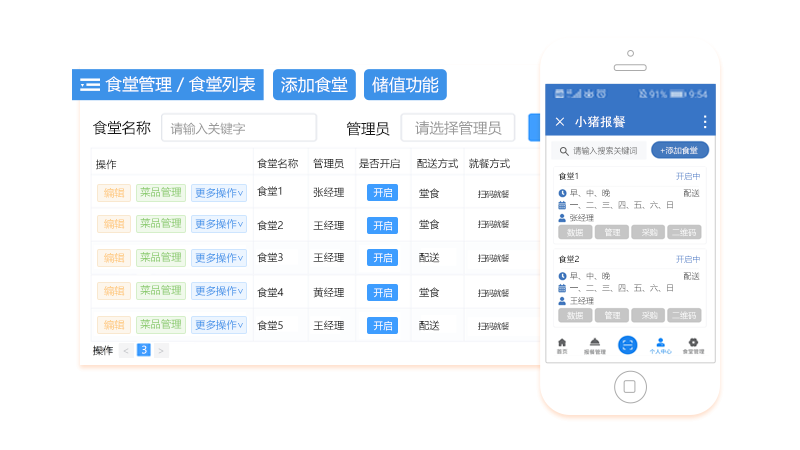This screenshot has width=800, height=450.
Task: Expand 更多操作 dropdown for 食堂3
Action: (219, 258)
